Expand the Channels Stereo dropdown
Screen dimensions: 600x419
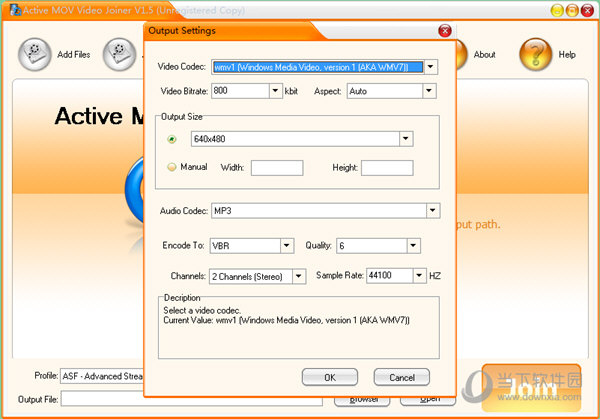pyautogui.click(x=299, y=276)
